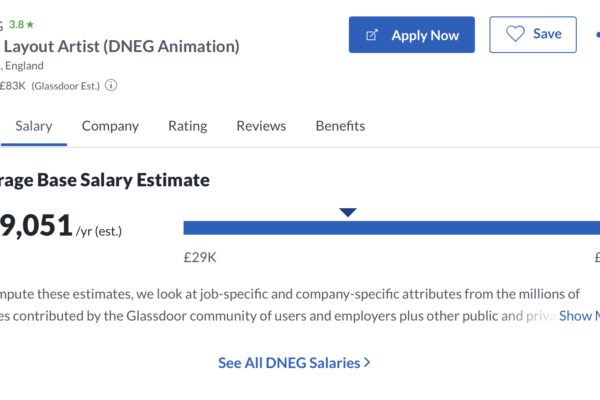The height and width of the screenshot is (400, 600).
Task: Click chevron next to See All DNEG Salaries
Action: pos(367,362)
